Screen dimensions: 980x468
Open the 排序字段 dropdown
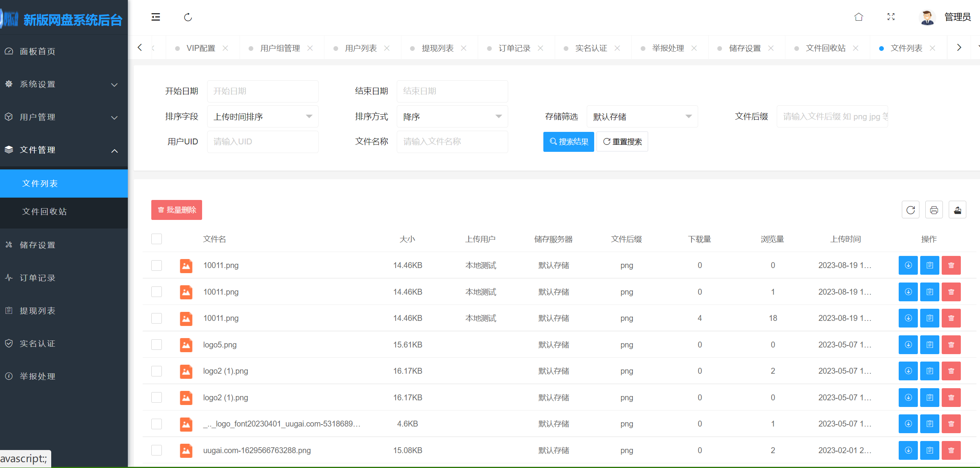pyautogui.click(x=263, y=117)
